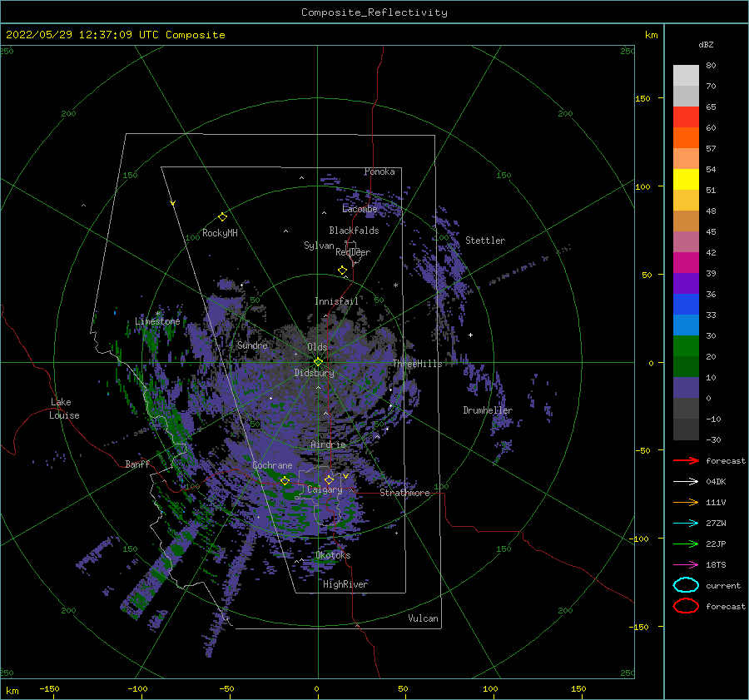Click the Vulcan town label

pyautogui.click(x=423, y=618)
